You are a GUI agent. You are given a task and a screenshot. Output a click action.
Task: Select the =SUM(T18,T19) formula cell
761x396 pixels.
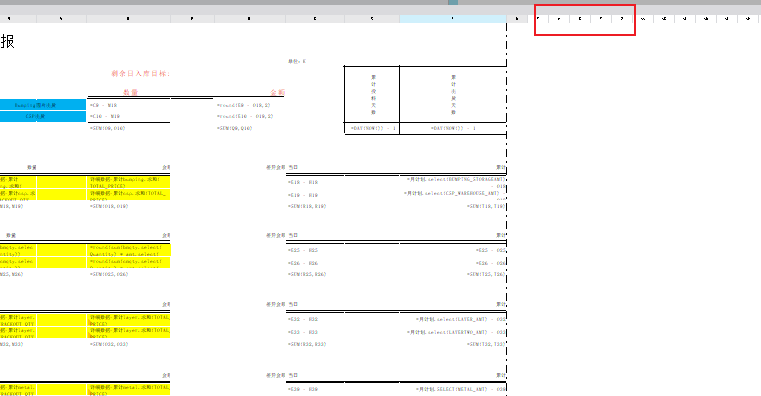(453, 206)
